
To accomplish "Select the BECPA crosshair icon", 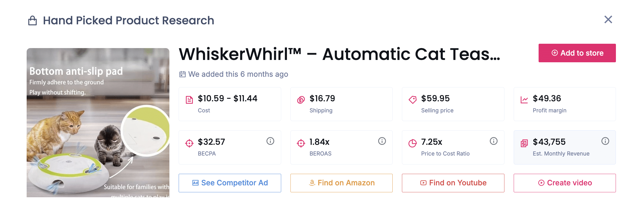I will 189,142.
